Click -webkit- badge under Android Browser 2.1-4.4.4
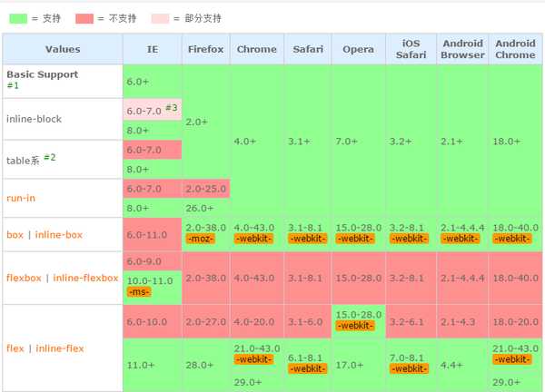This screenshot has height=392, width=545. tap(461, 239)
